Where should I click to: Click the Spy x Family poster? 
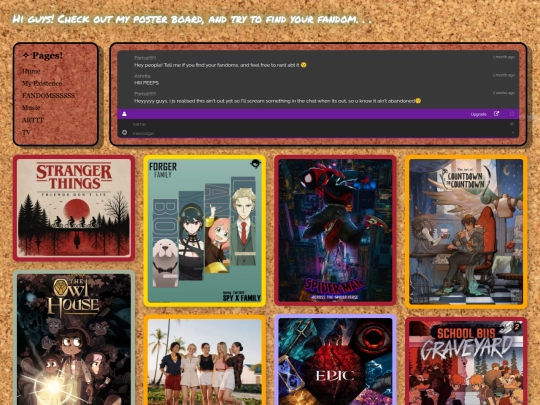click(205, 231)
